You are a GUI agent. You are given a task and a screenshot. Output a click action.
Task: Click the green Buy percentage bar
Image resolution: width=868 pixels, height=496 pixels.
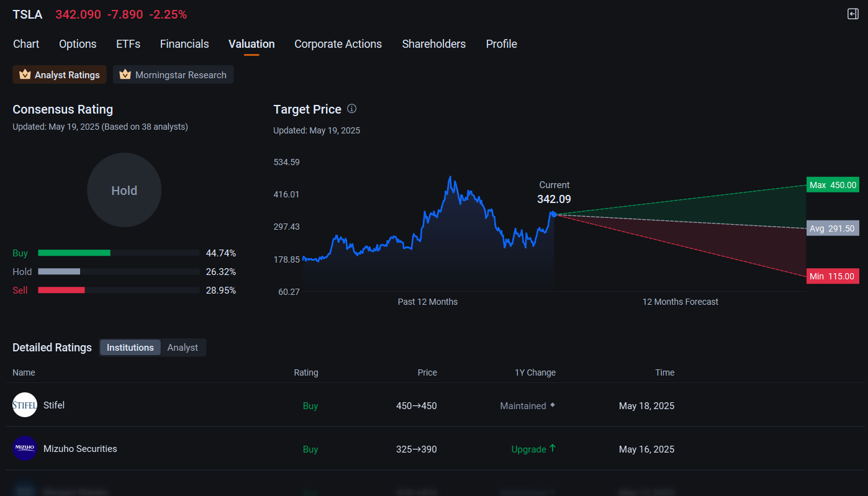point(74,253)
